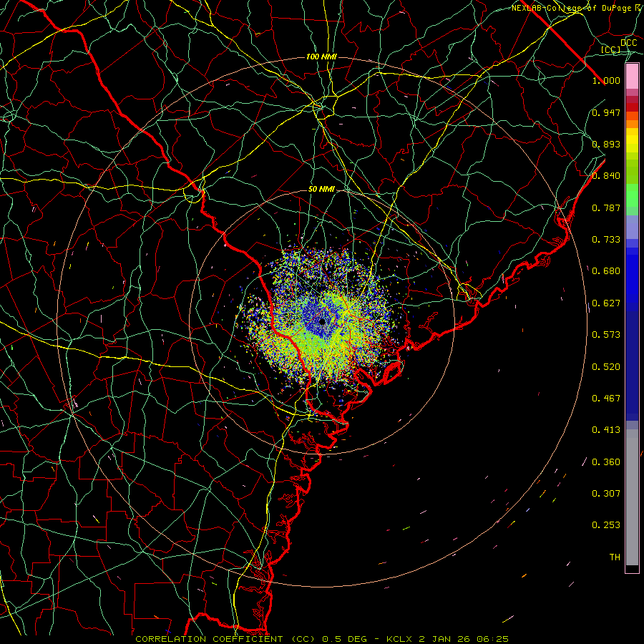Click the 0.627 scale value
This screenshot has height=644, width=644.
(x=606, y=303)
